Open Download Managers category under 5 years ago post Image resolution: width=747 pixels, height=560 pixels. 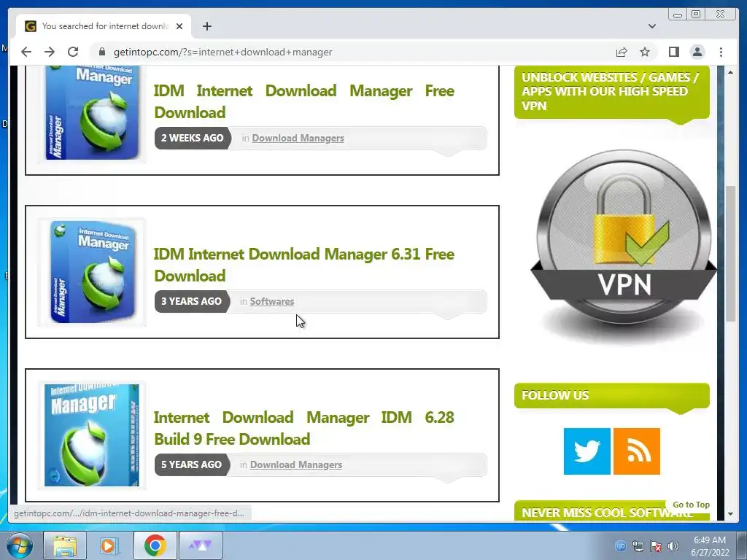click(x=296, y=464)
